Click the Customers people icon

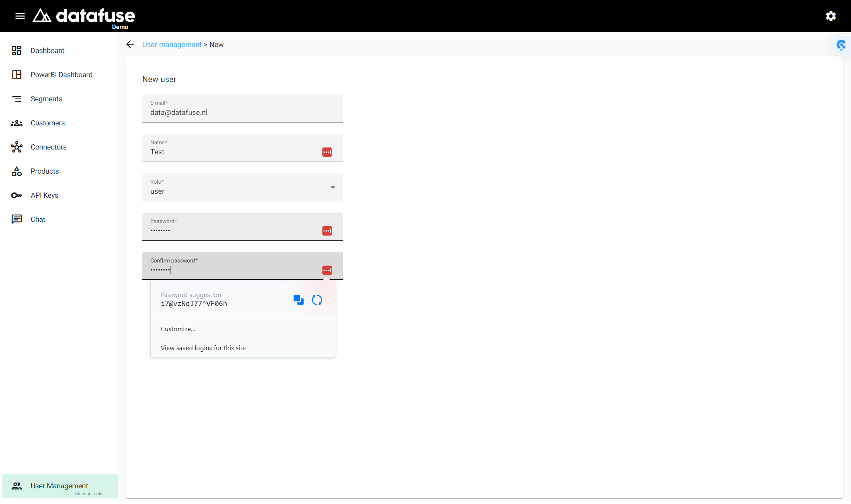(16, 123)
